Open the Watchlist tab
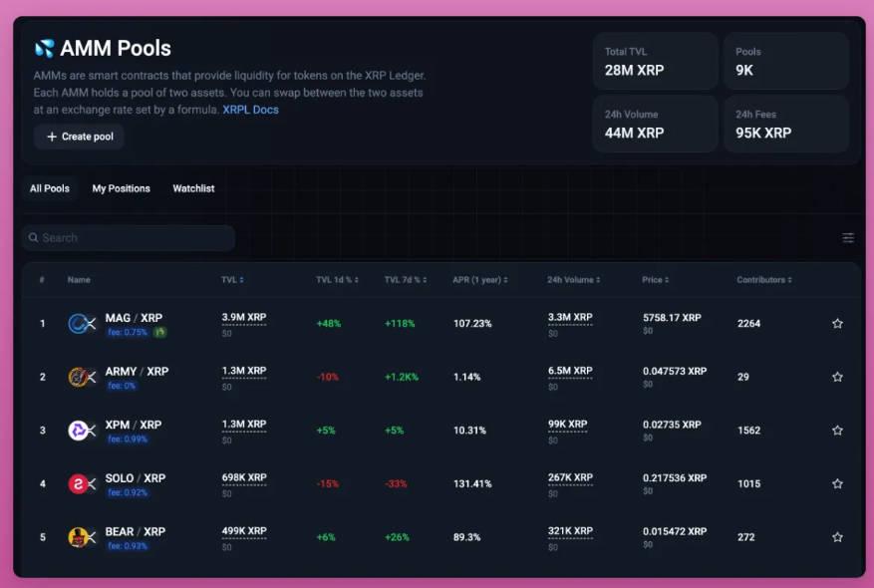This screenshot has width=874, height=588. [x=193, y=188]
